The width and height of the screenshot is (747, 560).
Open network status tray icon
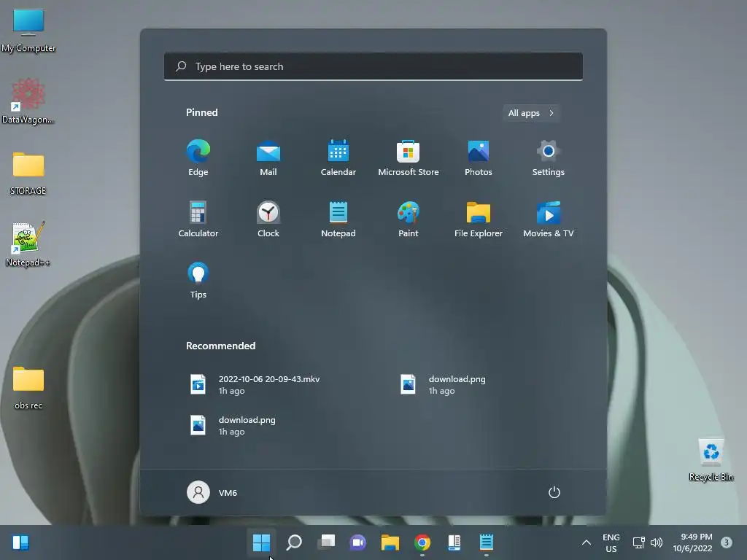(639, 542)
